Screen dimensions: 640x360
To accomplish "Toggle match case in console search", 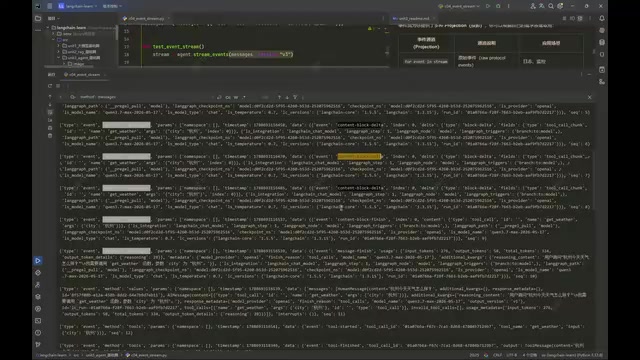I will [228, 97].
